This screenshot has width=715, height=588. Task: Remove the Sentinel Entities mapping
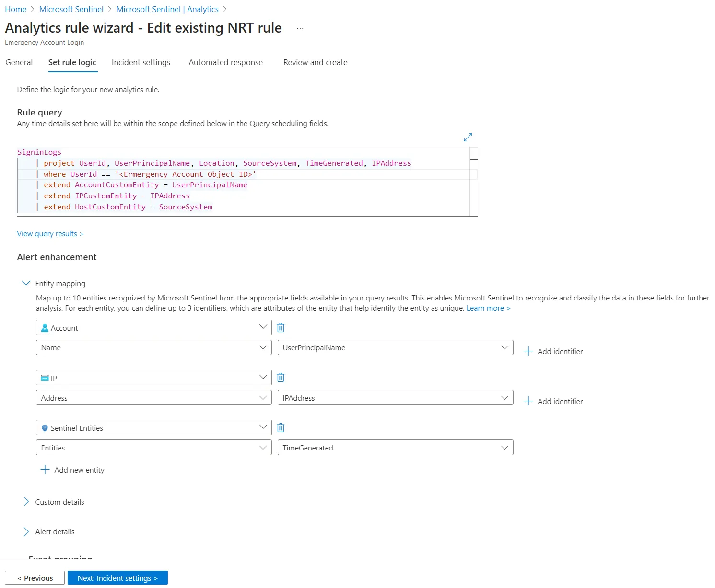click(281, 427)
